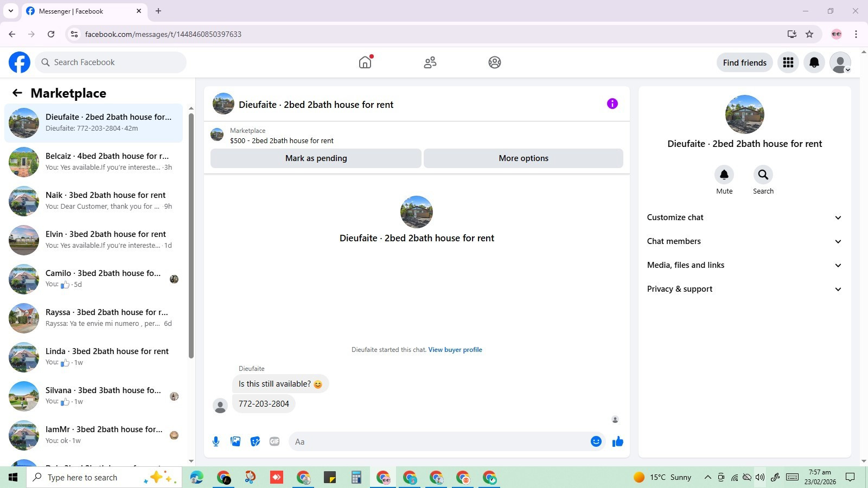Screen dimensions: 868x488
Task: Open the View buyer profile link
Action: pyautogui.click(x=455, y=350)
